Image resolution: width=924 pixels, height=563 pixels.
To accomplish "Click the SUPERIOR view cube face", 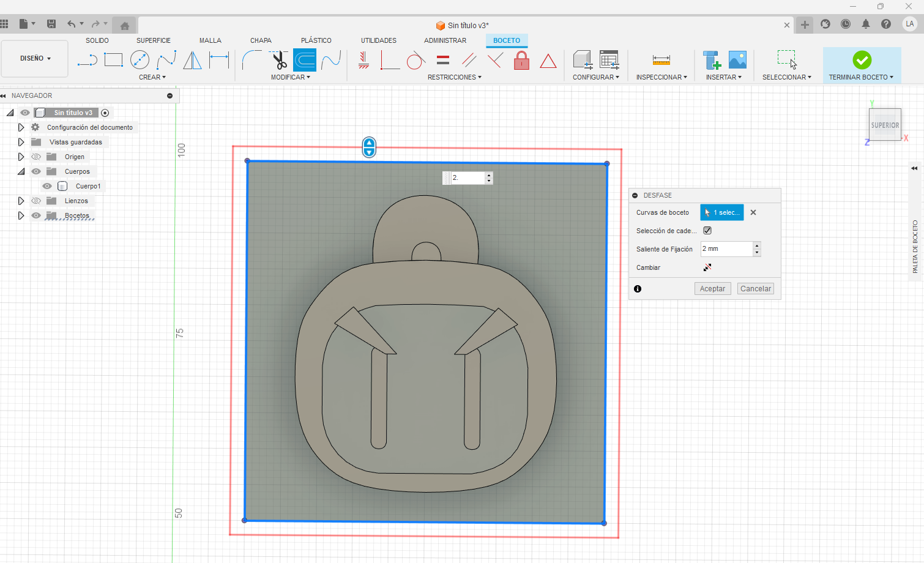I will tap(885, 125).
